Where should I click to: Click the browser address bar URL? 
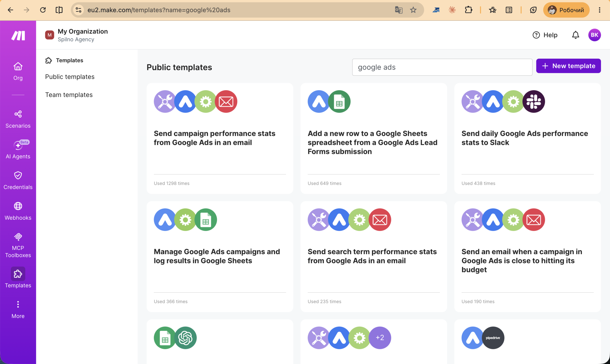(159, 10)
